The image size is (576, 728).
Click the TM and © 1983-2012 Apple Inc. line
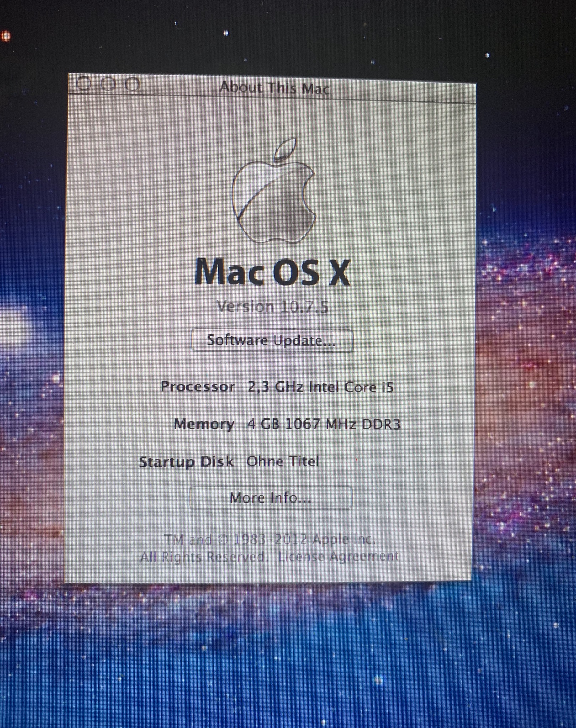[x=270, y=539]
